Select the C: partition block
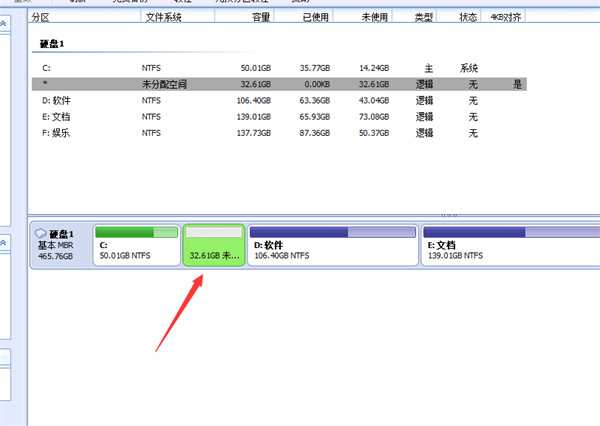The width and height of the screenshot is (600, 426). point(136,245)
